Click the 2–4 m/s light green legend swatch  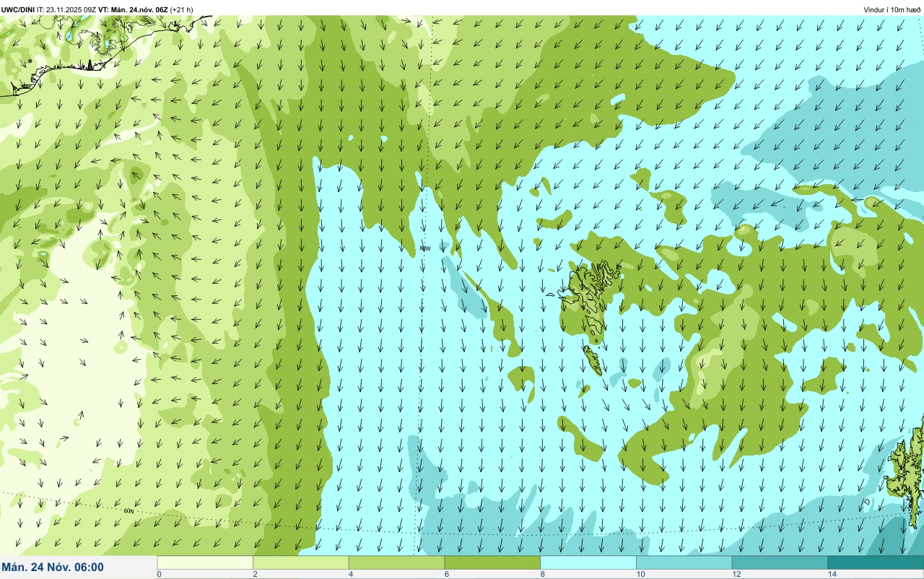click(x=301, y=562)
